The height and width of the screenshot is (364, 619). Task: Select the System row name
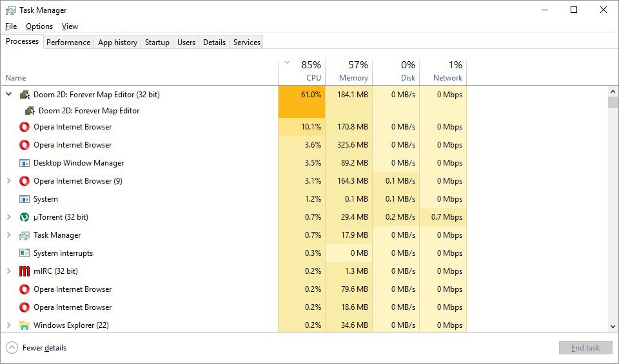tap(46, 199)
